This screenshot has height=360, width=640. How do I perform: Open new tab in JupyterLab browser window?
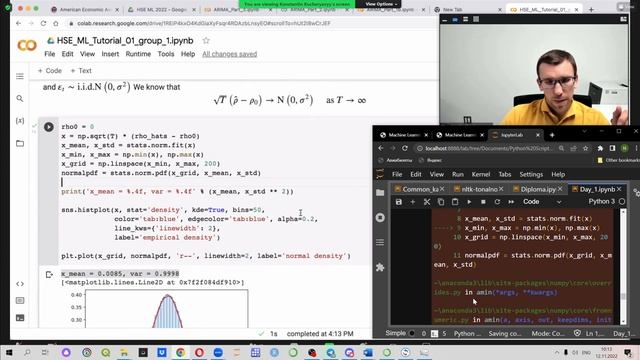552,135
